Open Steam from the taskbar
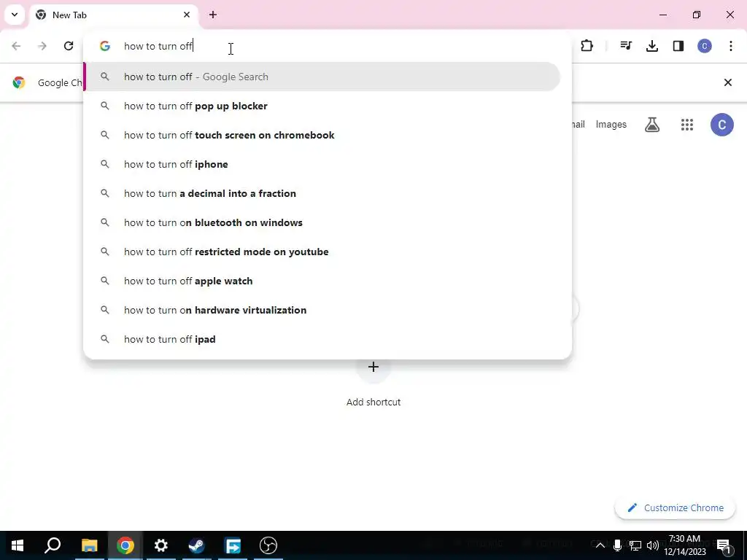The height and width of the screenshot is (560, 747). [197, 545]
